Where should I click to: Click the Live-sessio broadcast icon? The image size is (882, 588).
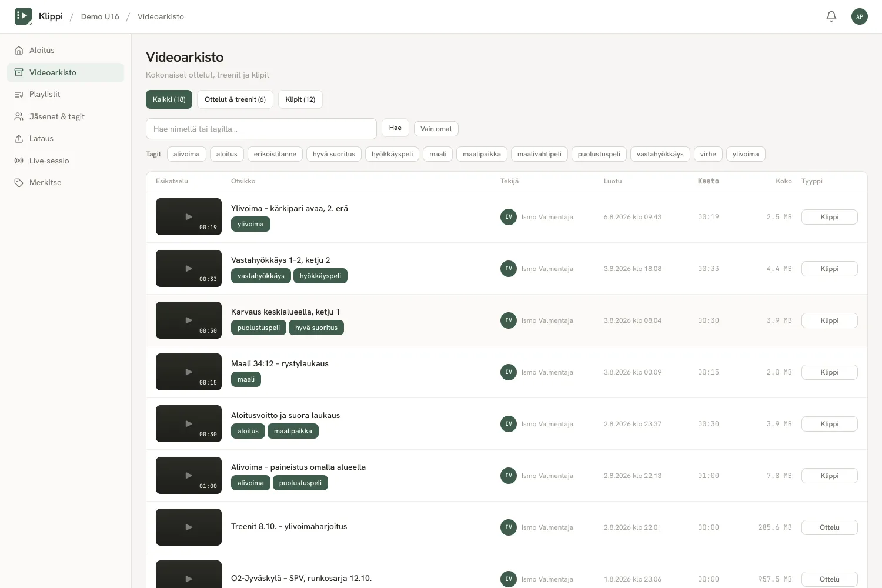tap(19, 161)
